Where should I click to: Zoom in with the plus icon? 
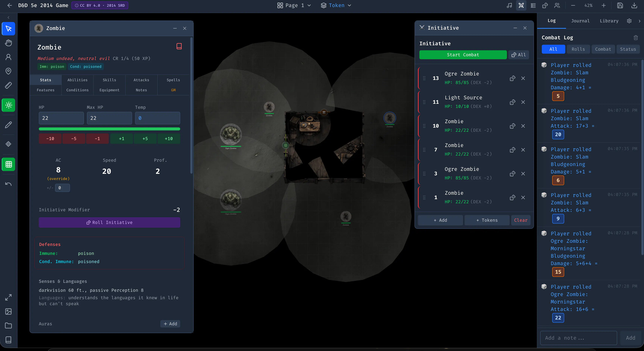[x=604, y=5]
